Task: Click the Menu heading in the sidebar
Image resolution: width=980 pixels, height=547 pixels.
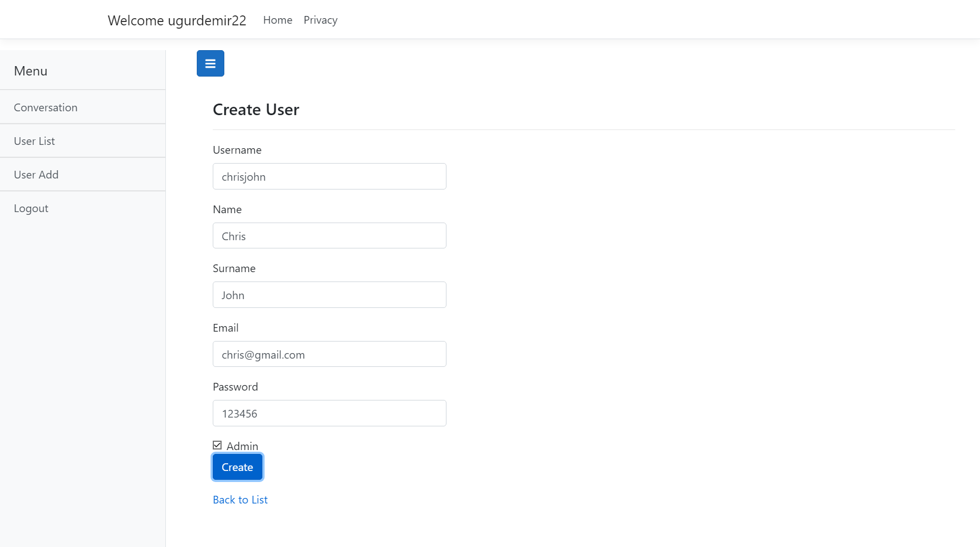Action: [30, 71]
